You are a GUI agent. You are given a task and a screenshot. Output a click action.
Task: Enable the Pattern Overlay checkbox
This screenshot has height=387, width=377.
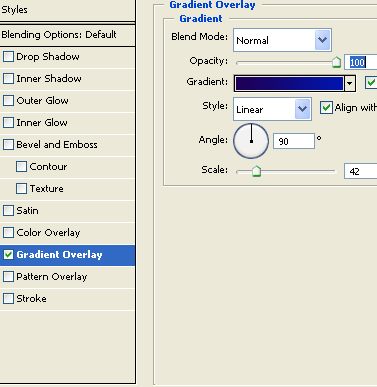(x=8, y=277)
